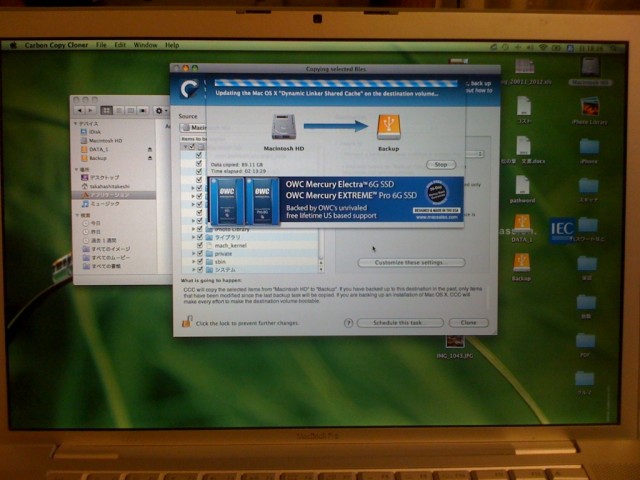This screenshot has height=480, width=640.
Task: Select DATA_1 in Finder sidebar
Action: (x=95, y=149)
